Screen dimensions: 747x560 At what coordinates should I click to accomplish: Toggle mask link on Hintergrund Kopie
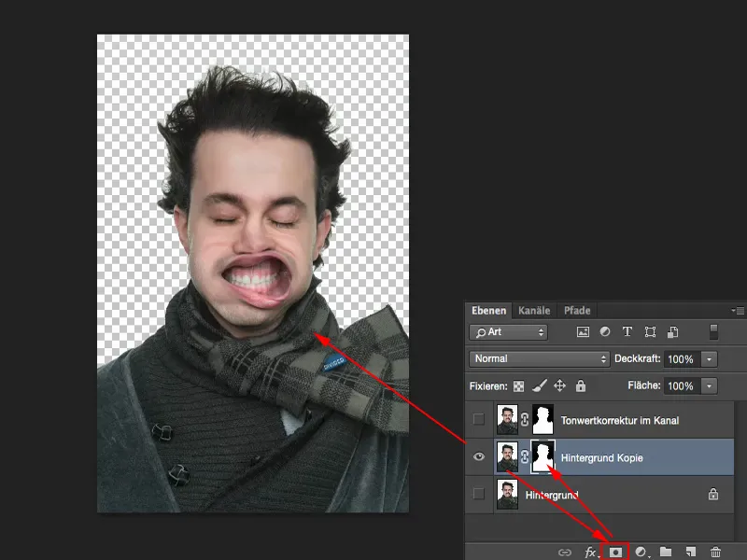[x=525, y=456]
